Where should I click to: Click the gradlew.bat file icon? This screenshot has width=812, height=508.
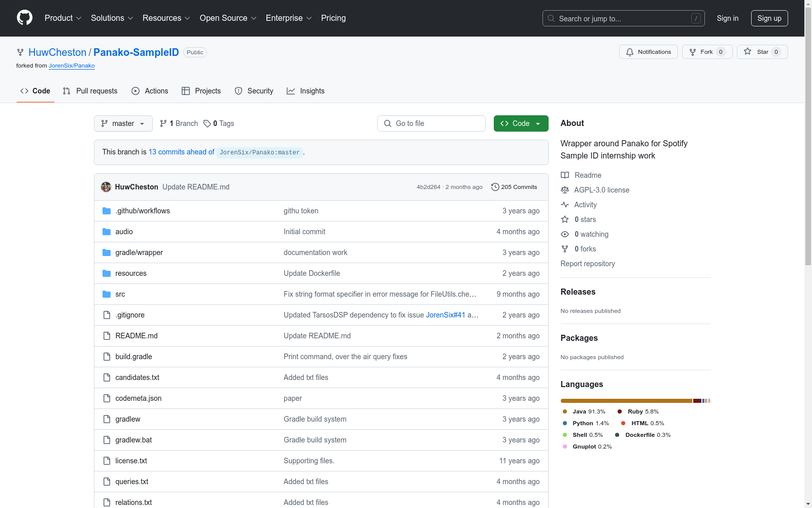(107, 440)
